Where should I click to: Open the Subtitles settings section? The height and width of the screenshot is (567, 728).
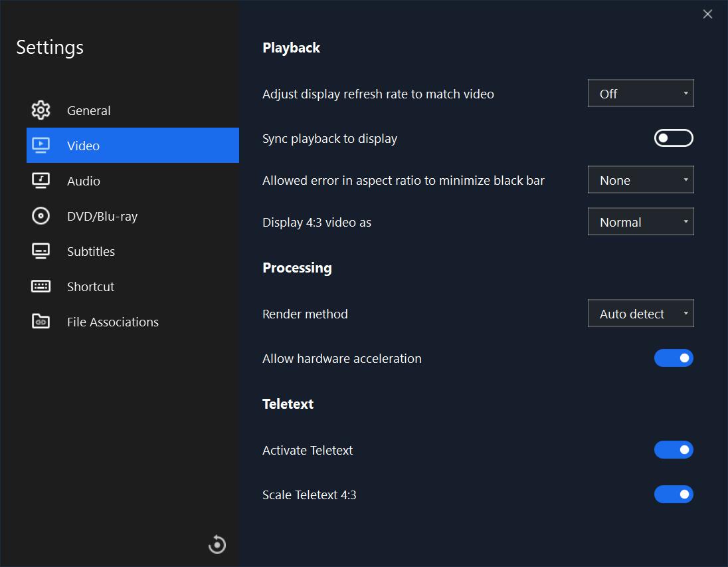click(x=91, y=251)
